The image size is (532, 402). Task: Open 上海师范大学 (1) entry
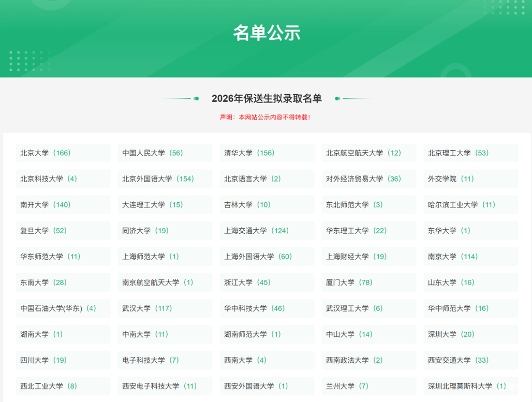coord(165,257)
